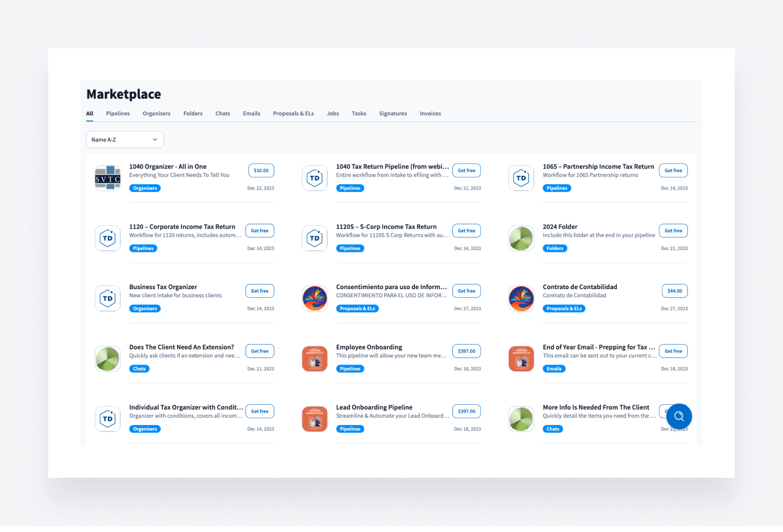The height and width of the screenshot is (532, 783).
Task: Click the Employee Onboarding marketplace icon
Action: pos(315,359)
